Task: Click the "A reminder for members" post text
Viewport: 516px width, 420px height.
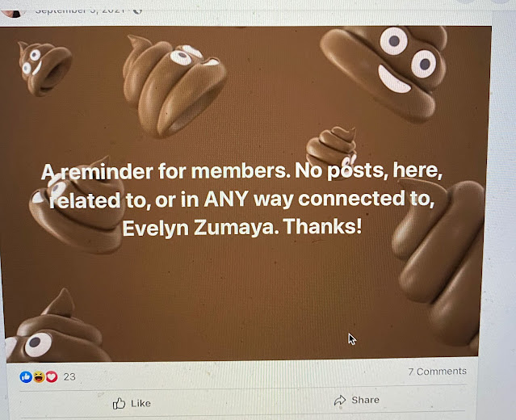Action: tap(241, 199)
